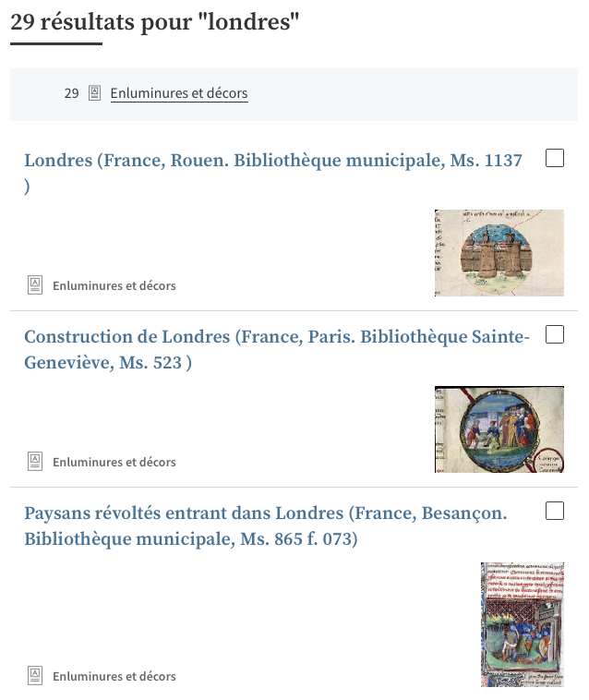This screenshot has width=589, height=700.
Task: Click the icon beside the 29 count
Action: (x=94, y=93)
